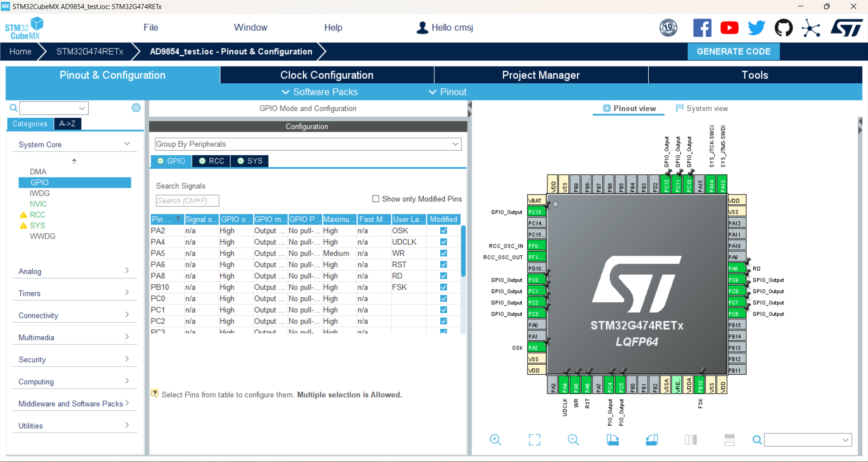Go to Home breadcrumb
This screenshot has width=868, height=462.
coord(20,52)
